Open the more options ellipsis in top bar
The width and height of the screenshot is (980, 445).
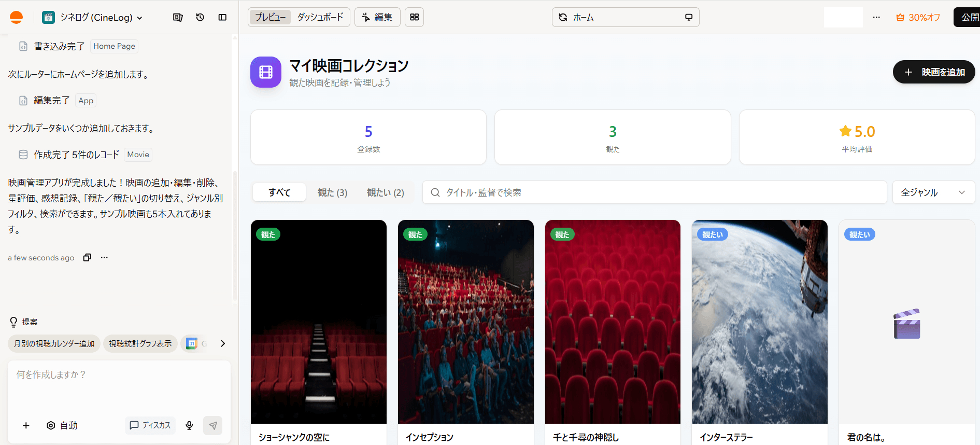[876, 17]
